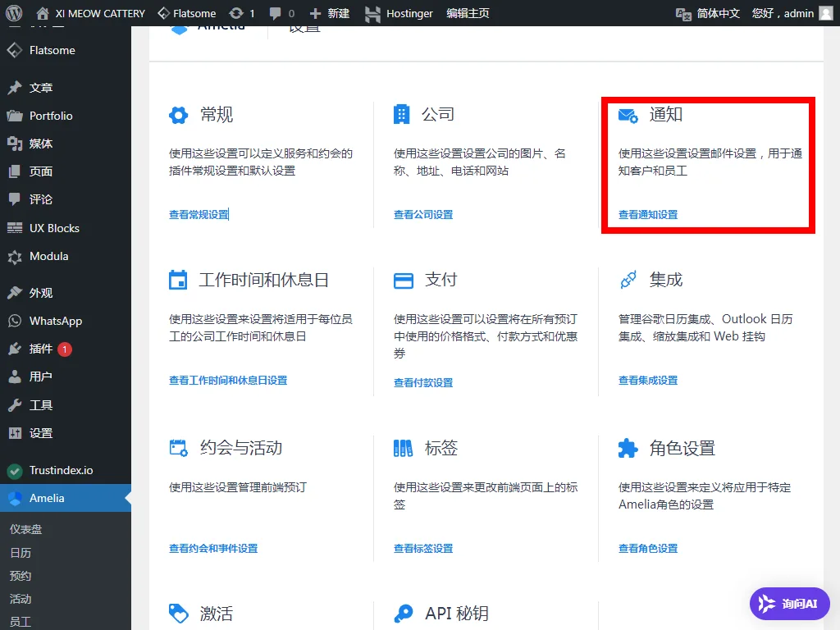Click the 公司 building icon
This screenshot has width=840, height=630.
401,114
